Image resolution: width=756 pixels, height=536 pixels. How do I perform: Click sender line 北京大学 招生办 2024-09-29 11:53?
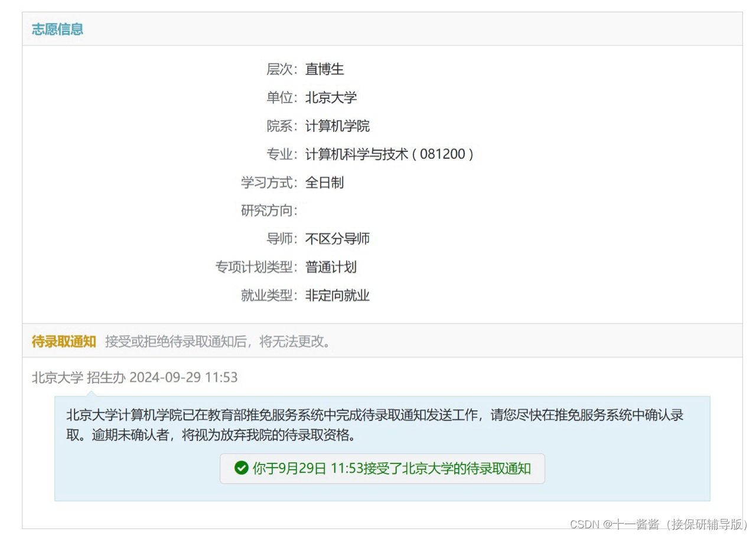coord(135,378)
